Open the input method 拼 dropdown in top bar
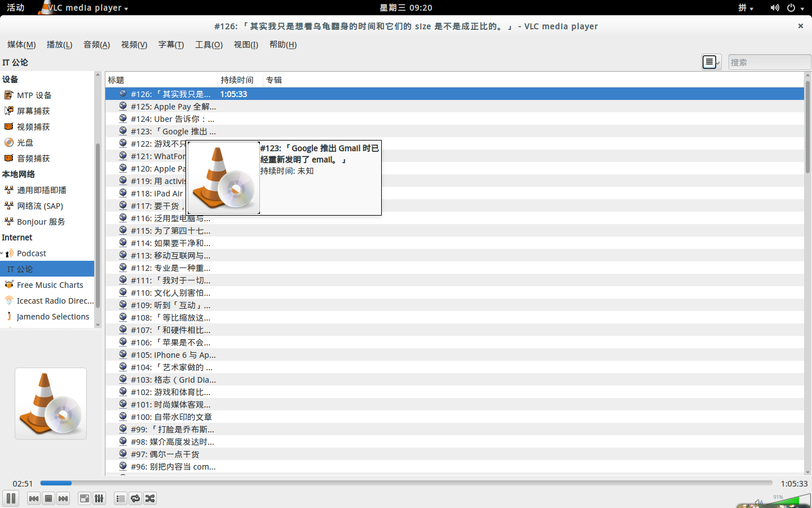Screen dimensions: 812x508 [745, 8]
